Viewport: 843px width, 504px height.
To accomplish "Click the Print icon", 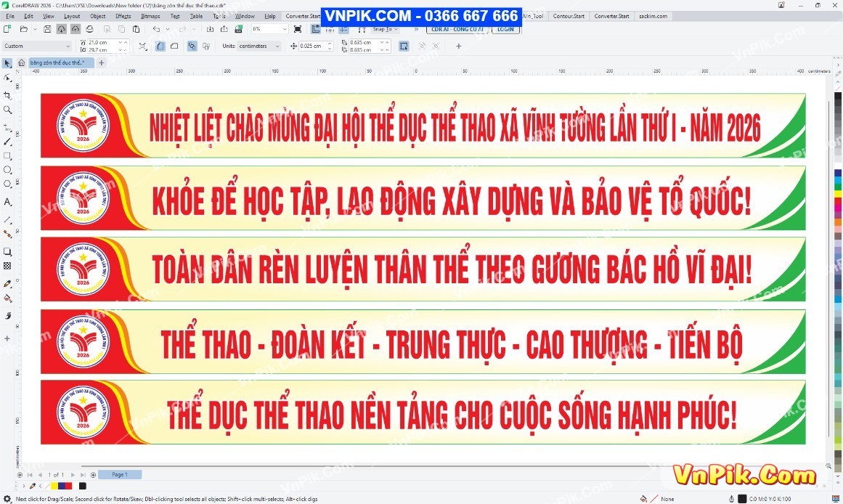I will click(89, 29).
